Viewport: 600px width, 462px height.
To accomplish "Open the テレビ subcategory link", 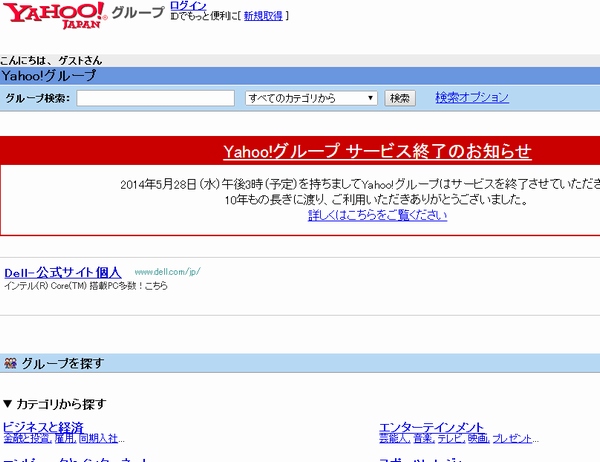I will click(x=451, y=438).
